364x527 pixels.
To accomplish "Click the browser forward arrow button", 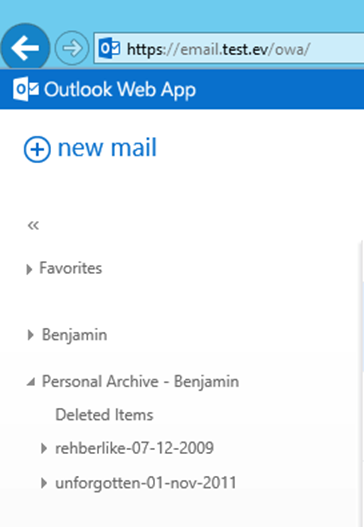I will [72, 48].
